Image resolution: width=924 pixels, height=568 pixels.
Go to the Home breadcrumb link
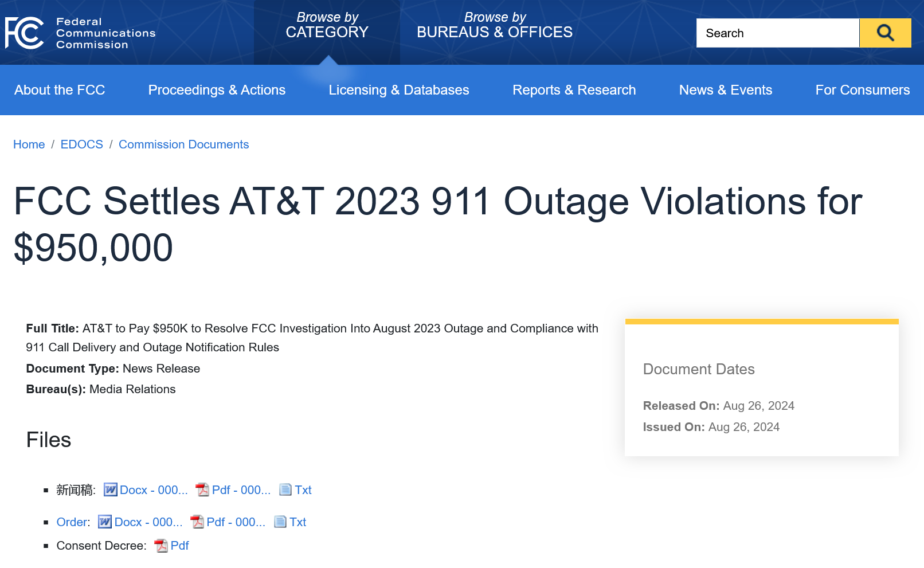click(29, 144)
